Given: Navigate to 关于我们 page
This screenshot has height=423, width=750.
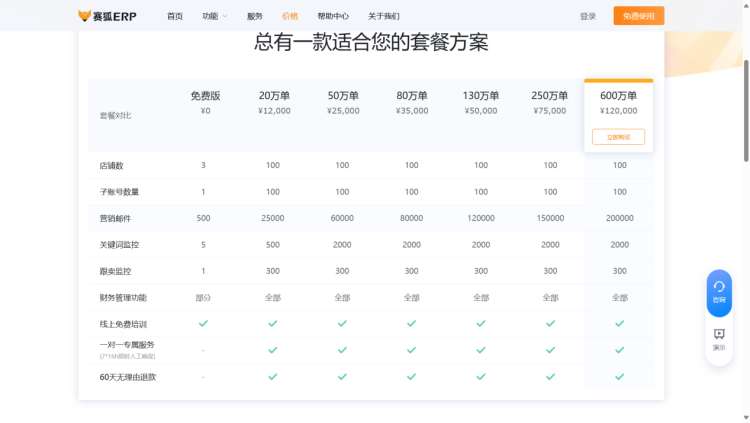Looking at the screenshot, I should 383,16.
